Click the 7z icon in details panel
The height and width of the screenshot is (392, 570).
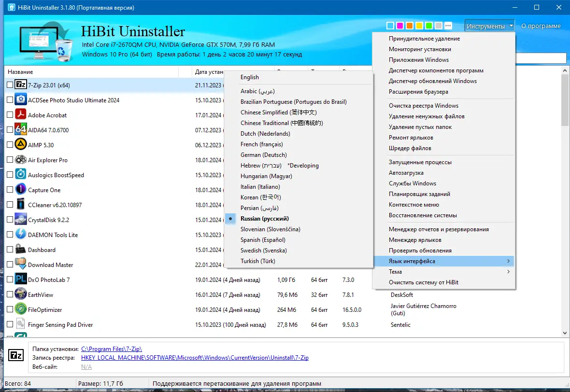[x=16, y=355]
